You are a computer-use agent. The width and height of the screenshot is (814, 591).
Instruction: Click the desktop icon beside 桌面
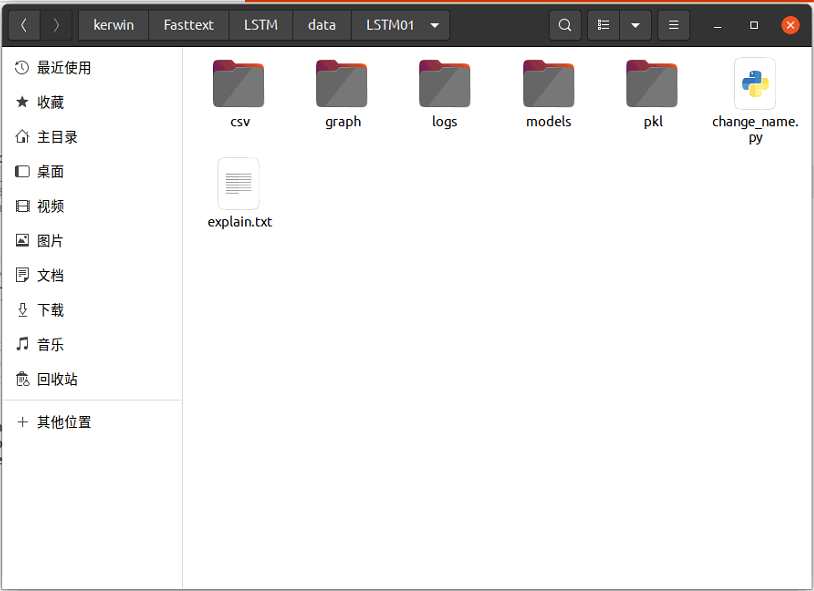click(x=22, y=171)
